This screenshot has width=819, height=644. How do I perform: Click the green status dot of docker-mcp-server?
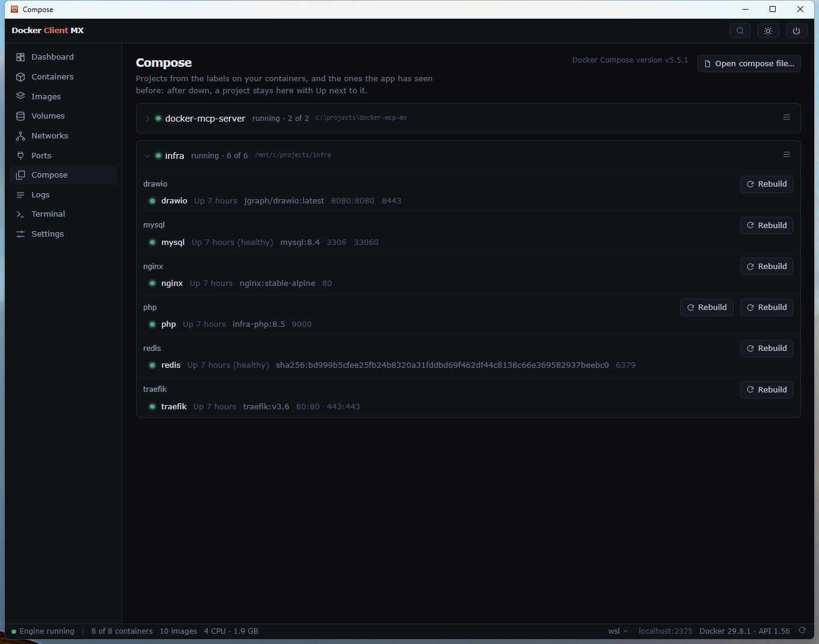[158, 119]
